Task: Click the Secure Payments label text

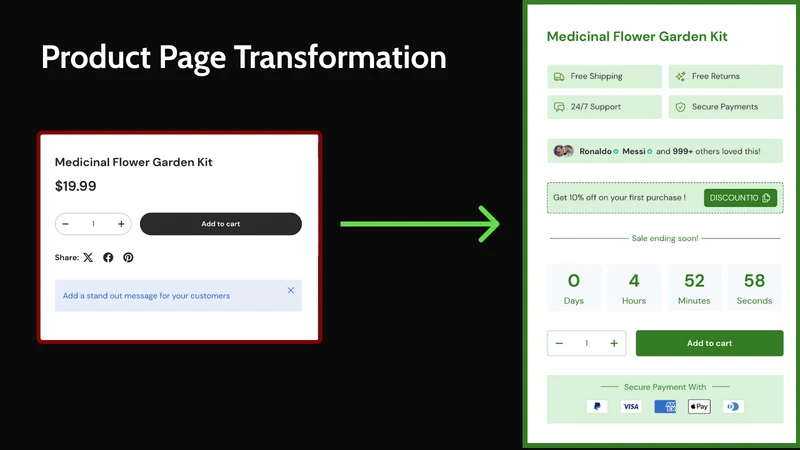Action: pyautogui.click(x=725, y=107)
